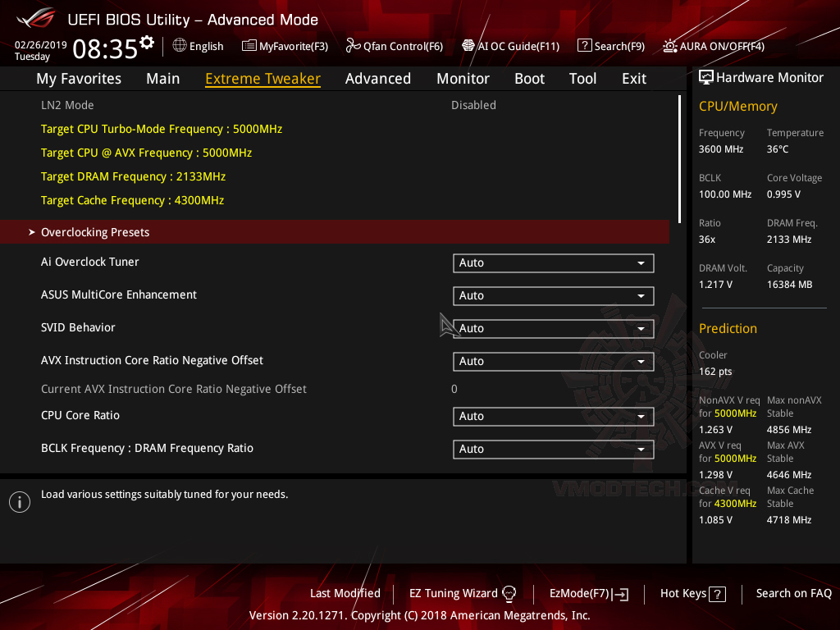
Task: Click AURA ON/OFF(F4) label
Action: (722, 46)
